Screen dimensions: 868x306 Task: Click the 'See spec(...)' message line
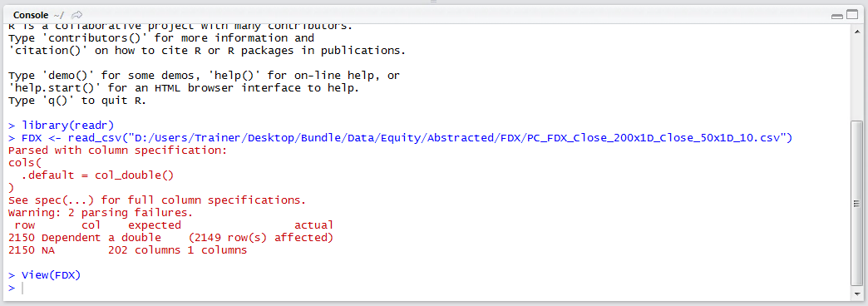(157, 200)
